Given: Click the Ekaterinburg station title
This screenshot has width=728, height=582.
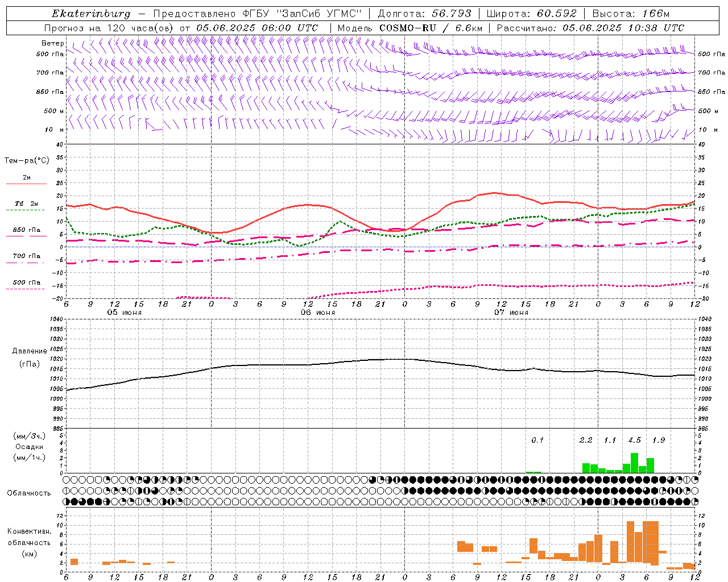Looking at the screenshot, I should (91, 14).
